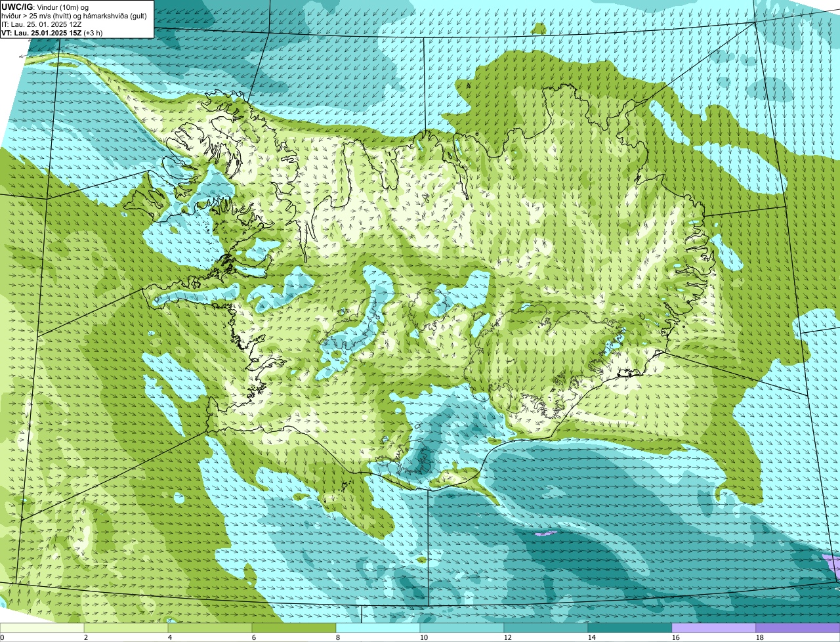Click the 2–4 m/s legend color segment

tap(126, 628)
